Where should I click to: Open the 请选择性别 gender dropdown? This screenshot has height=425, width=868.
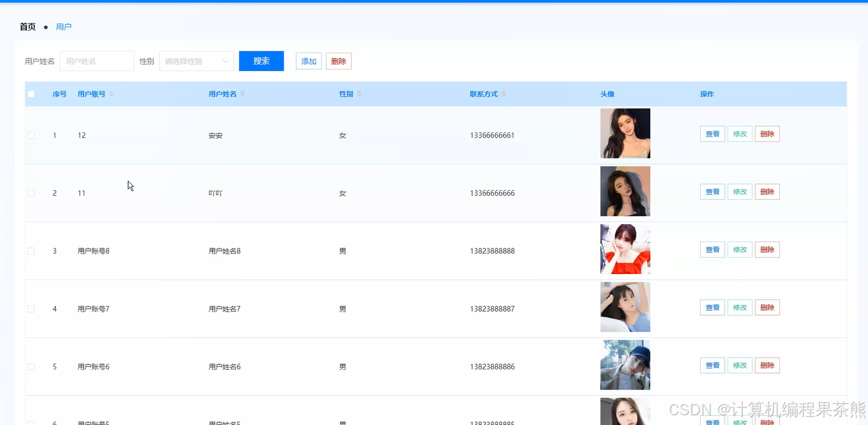(x=197, y=61)
